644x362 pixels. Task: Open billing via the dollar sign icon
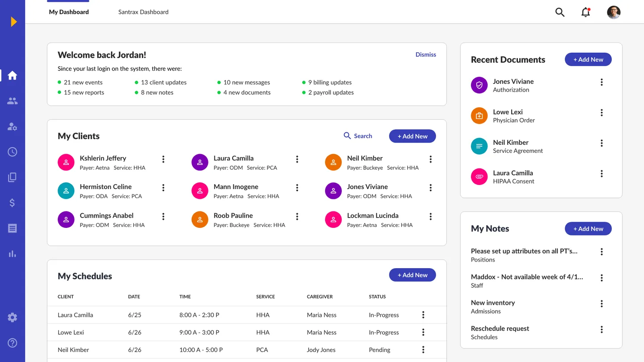[12, 202]
